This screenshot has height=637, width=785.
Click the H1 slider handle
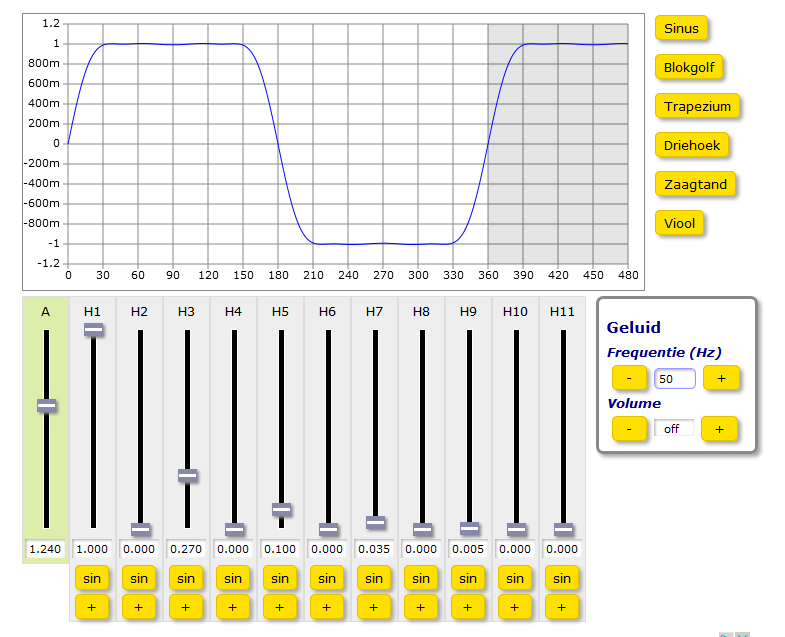(x=94, y=329)
